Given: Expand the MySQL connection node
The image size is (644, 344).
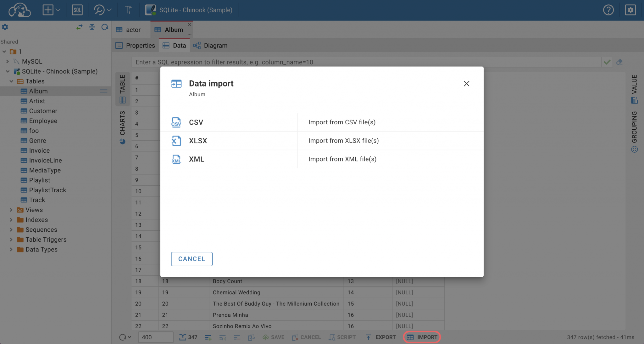Looking at the screenshot, I should coord(8,62).
